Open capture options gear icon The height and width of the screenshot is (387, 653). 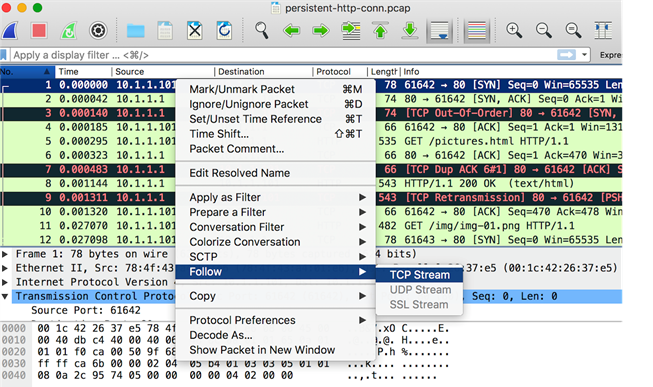(x=98, y=30)
